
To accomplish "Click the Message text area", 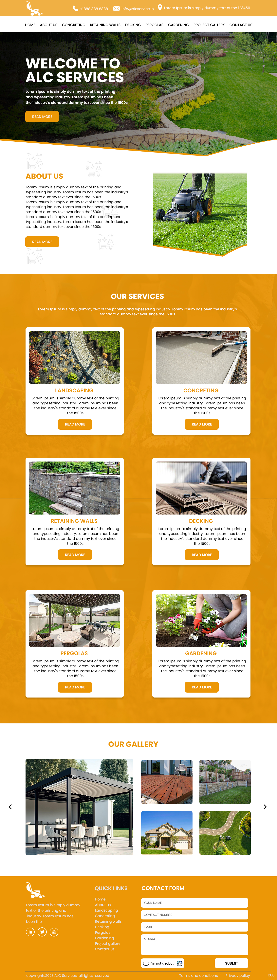I will (194, 945).
